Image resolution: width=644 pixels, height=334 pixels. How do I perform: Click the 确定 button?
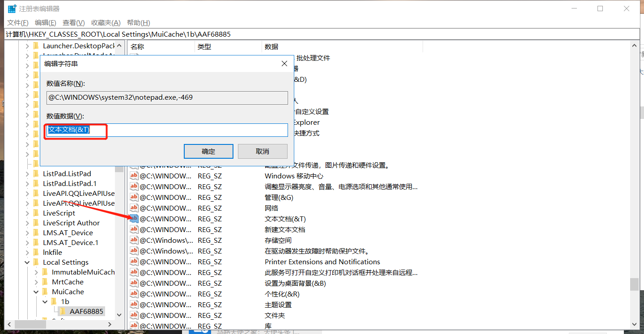point(208,151)
